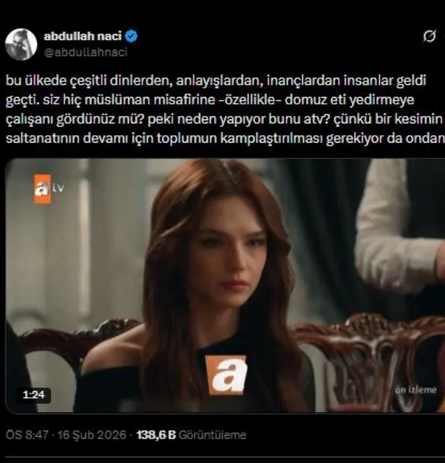Click the large orange 'a' logo
This screenshot has height=463, width=445.
pos(226,375)
